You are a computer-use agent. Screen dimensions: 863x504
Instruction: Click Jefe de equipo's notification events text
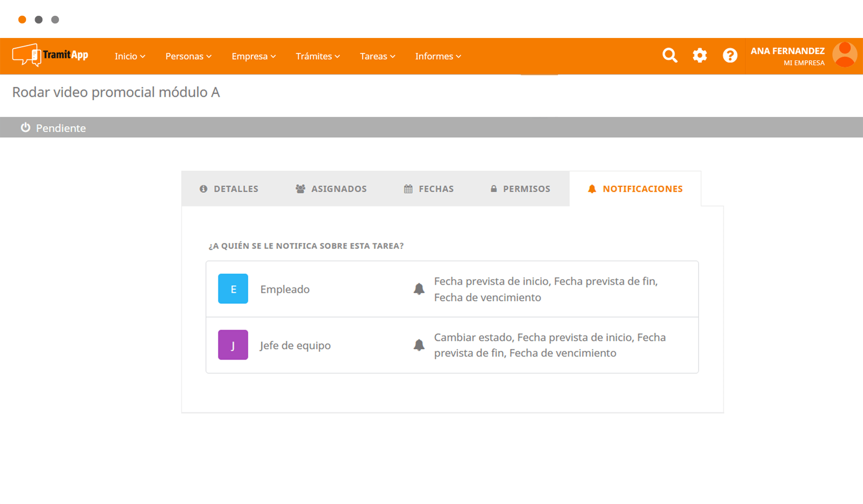[x=550, y=345]
